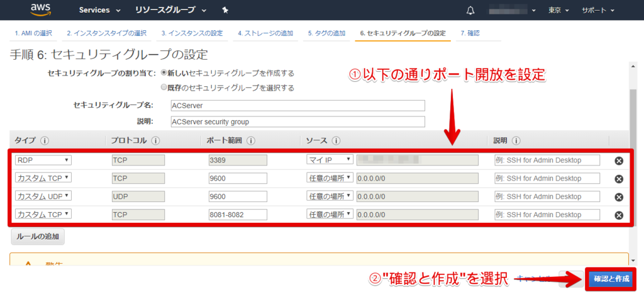
Task: Click the RDP rule description field
Action: coord(547,160)
